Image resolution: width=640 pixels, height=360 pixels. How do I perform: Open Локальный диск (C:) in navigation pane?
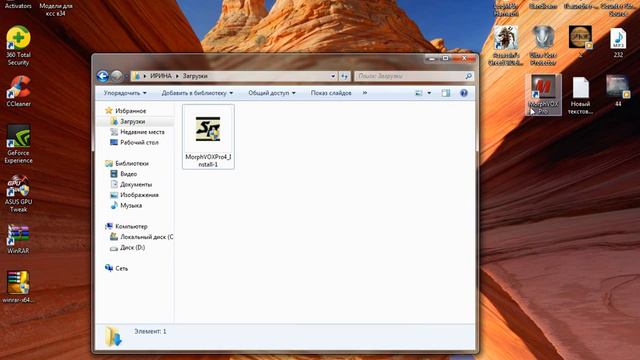click(x=141, y=237)
